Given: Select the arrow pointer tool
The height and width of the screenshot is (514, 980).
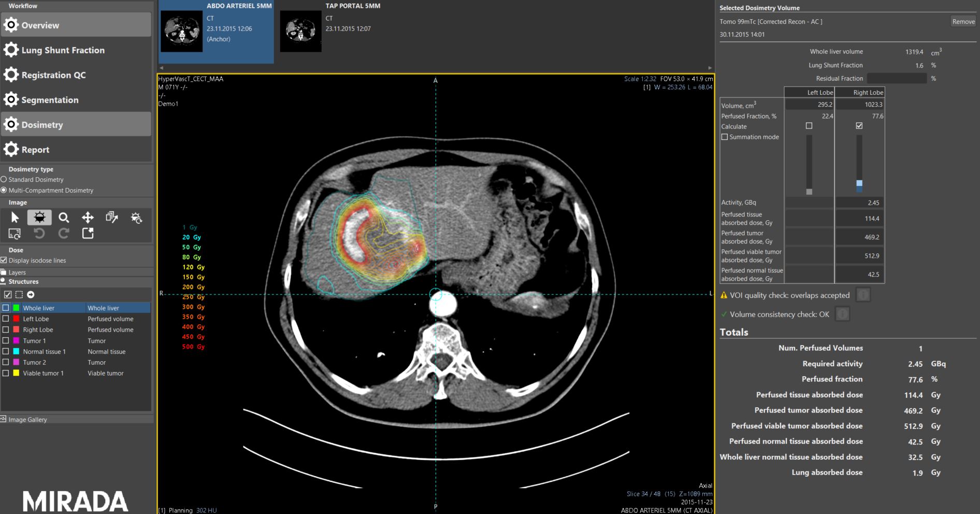Looking at the screenshot, I should (15, 218).
